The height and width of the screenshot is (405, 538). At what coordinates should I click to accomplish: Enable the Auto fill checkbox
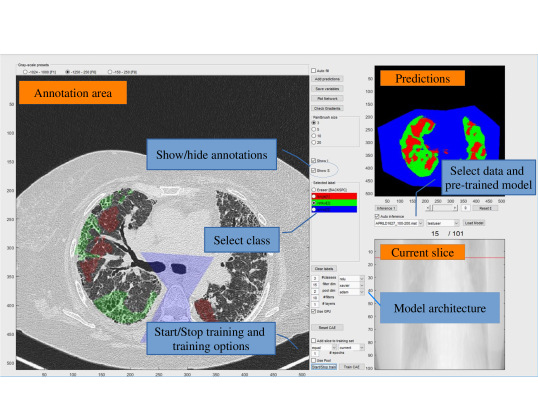tap(313, 70)
